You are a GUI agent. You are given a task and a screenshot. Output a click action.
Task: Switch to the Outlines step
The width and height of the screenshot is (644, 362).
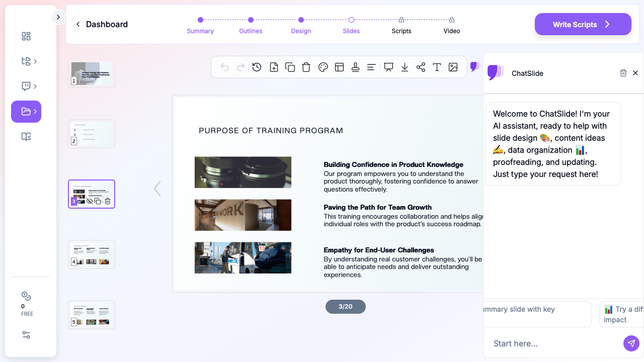tap(251, 31)
